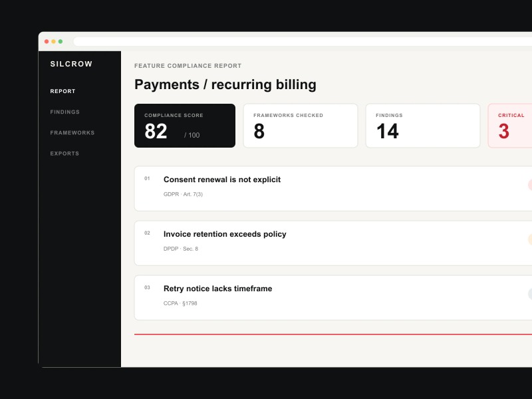Open finding 'Consent renewal is not explicit'
Viewport: 532px width, 399px height.
tap(333, 189)
